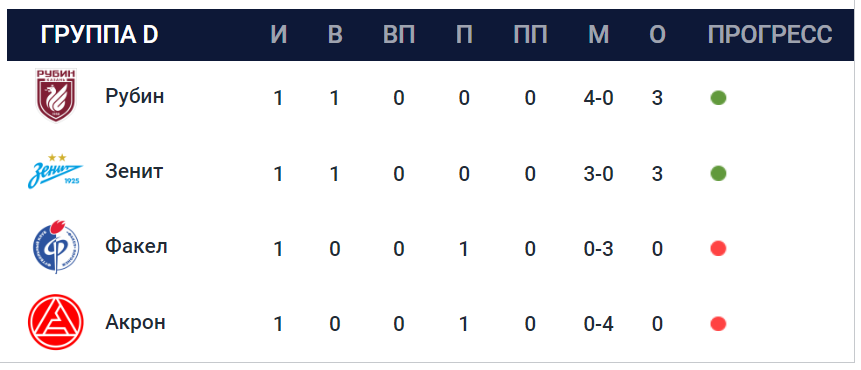Click the red Akron club logo

point(55,322)
